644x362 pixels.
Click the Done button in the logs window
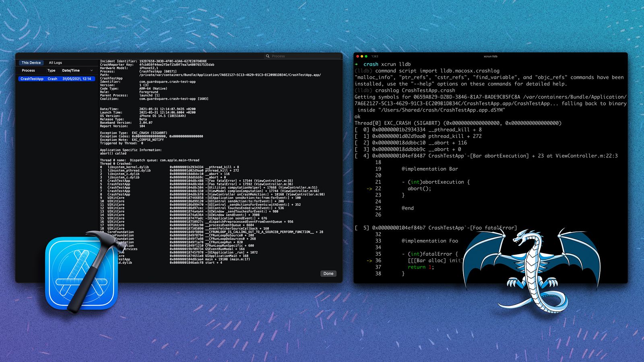(328, 274)
